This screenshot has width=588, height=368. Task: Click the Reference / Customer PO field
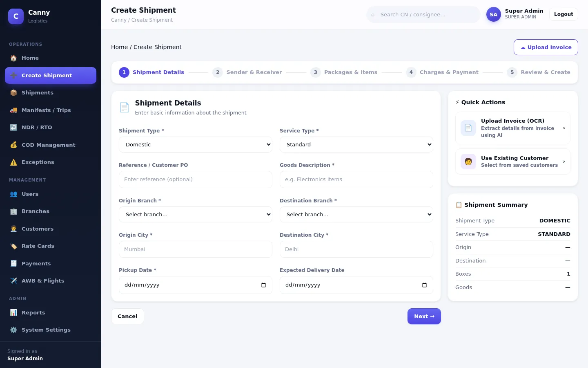click(x=196, y=180)
